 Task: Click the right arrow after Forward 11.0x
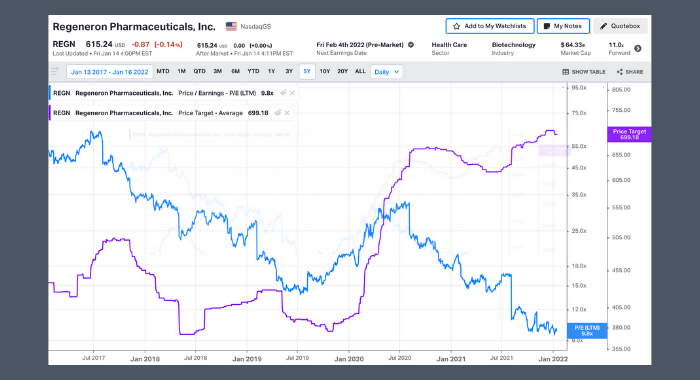638,48
